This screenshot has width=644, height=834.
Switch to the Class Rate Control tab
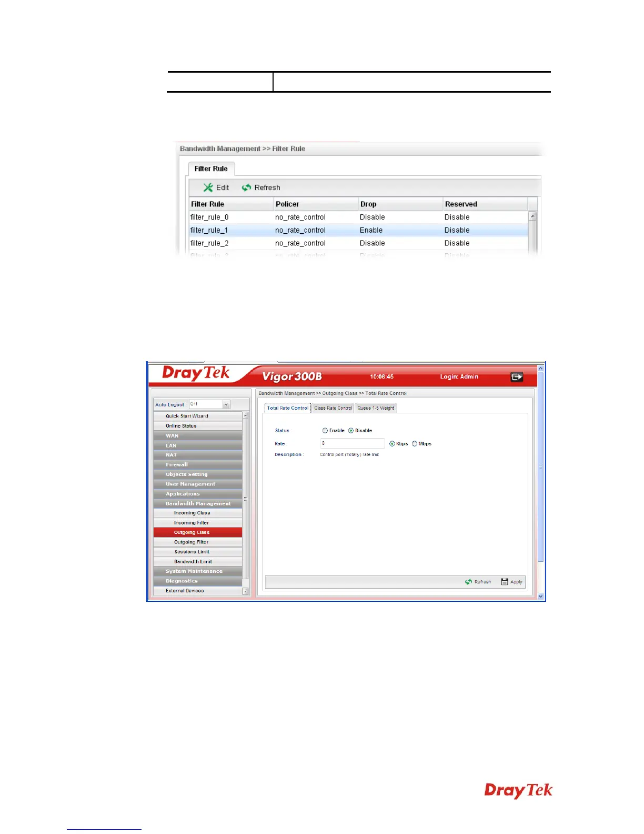click(333, 408)
